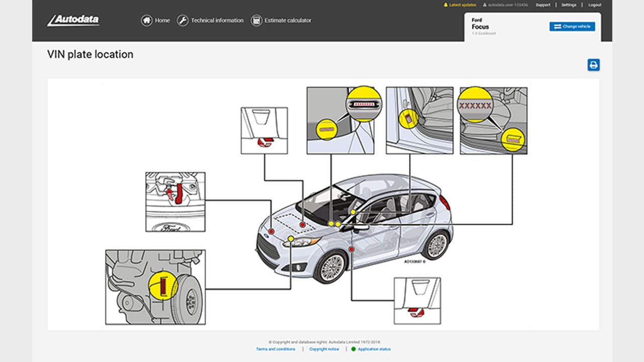The image size is (644, 362).
Task: Click Logout in the top bar
Action: [x=594, y=5]
